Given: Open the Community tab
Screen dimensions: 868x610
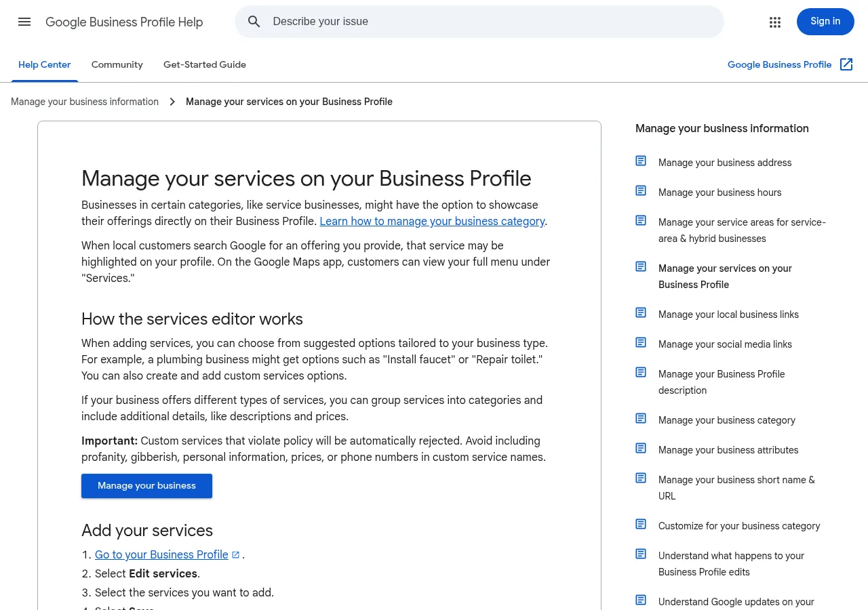Looking at the screenshot, I should [117, 64].
